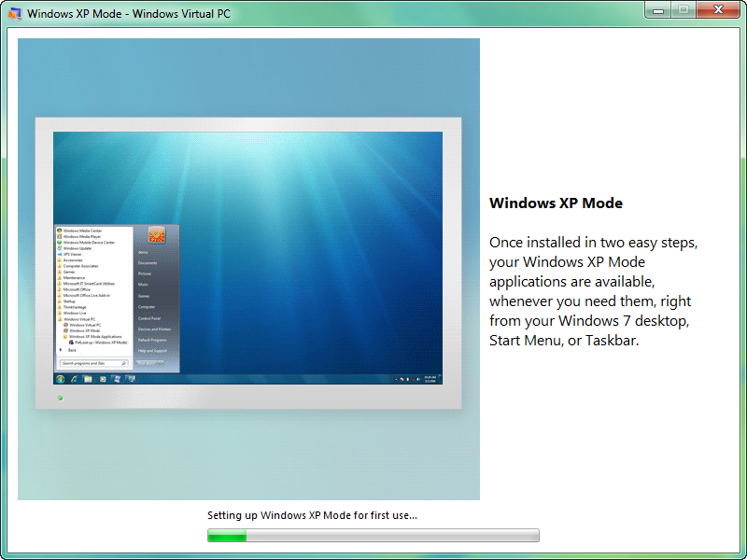747x560 pixels.
Task: Click the Windows Virtual PC title bar icon
Action: [x=15, y=14]
